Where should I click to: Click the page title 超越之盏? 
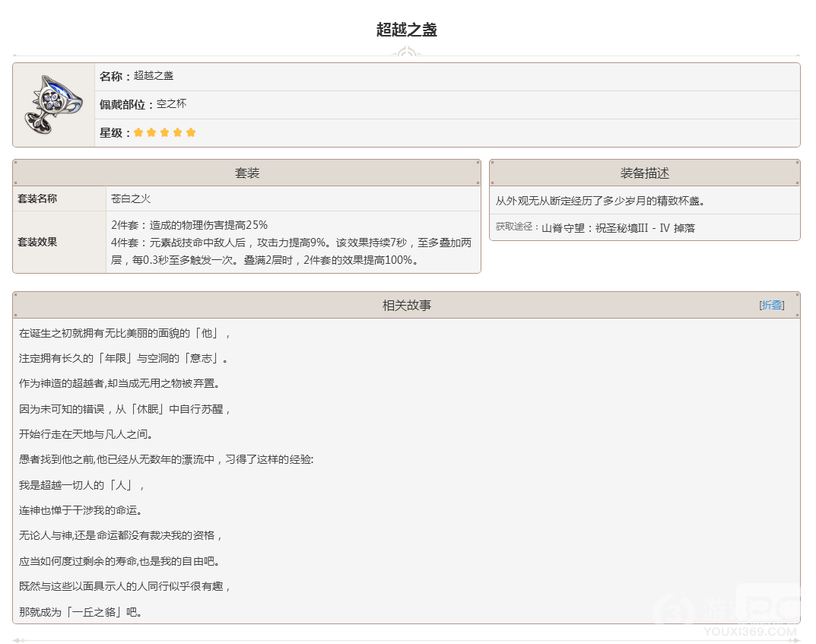point(407,29)
